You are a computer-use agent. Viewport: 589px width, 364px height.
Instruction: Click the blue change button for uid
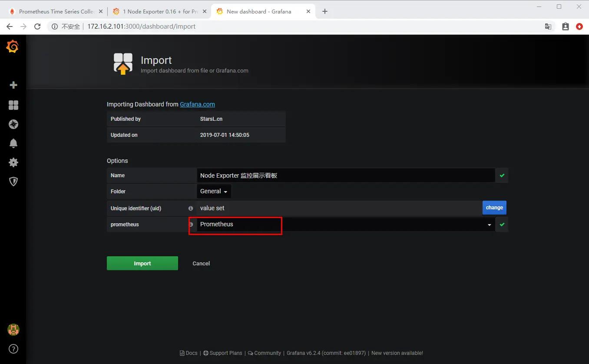click(x=494, y=208)
